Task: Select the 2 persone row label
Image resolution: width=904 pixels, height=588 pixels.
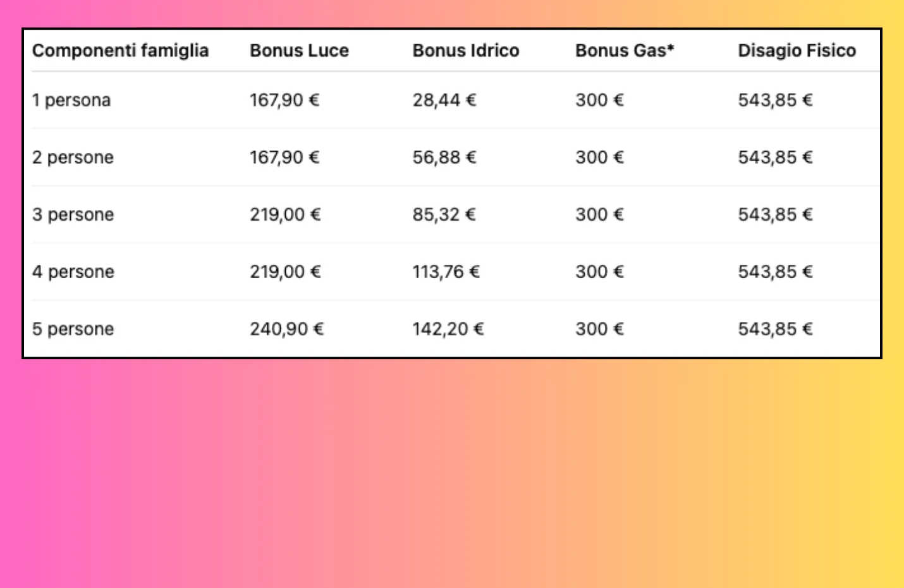Action: (x=73, y=157)
